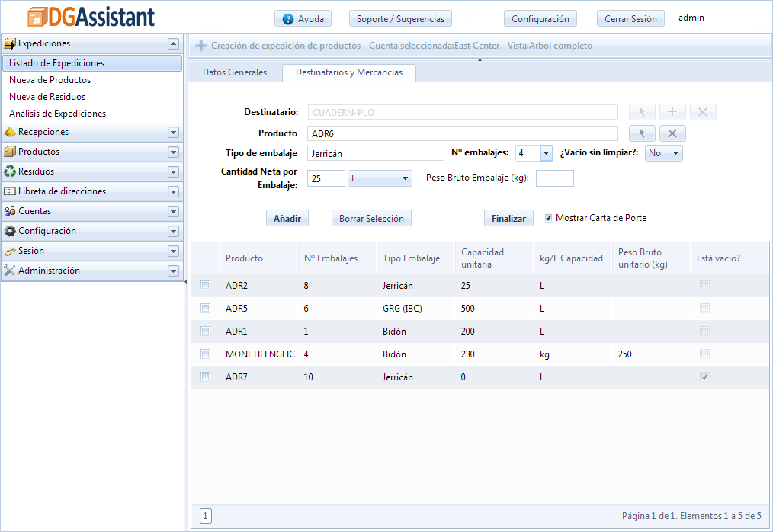Click the select-destinatario pointer icon
Viewport: 773px width, 532px height.
[x=642, y=112]
